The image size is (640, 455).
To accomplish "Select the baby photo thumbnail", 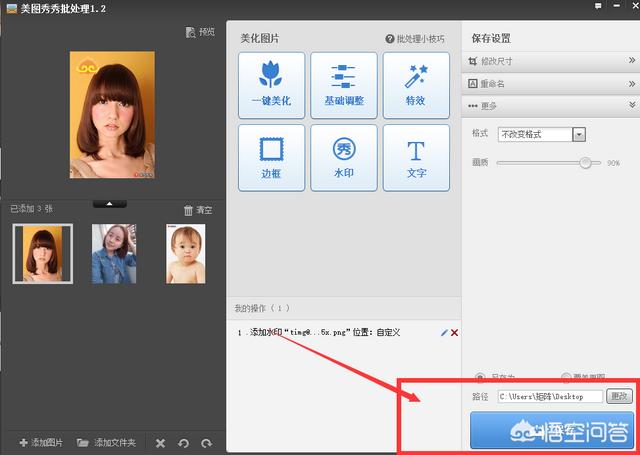I will (x=186, y=253).
